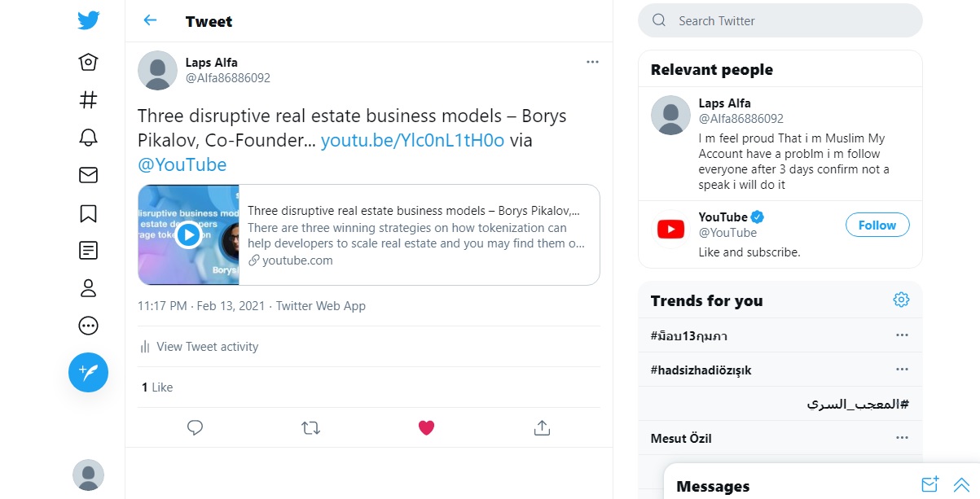
Task: Expand the Messages drawer with chevrons
Action: [961, 485]
